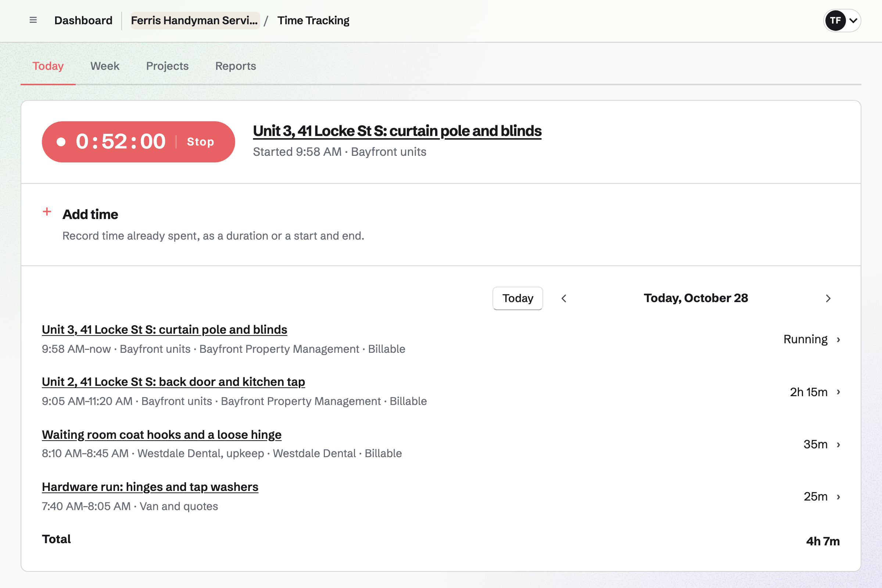Click the 'Running' status label
Viewport: 882px width, 588px height.
806,339
